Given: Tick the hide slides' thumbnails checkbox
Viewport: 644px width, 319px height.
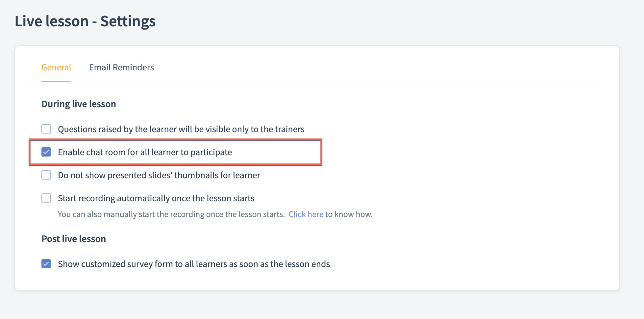Looking at the screenshot, I should coord(46,175).
